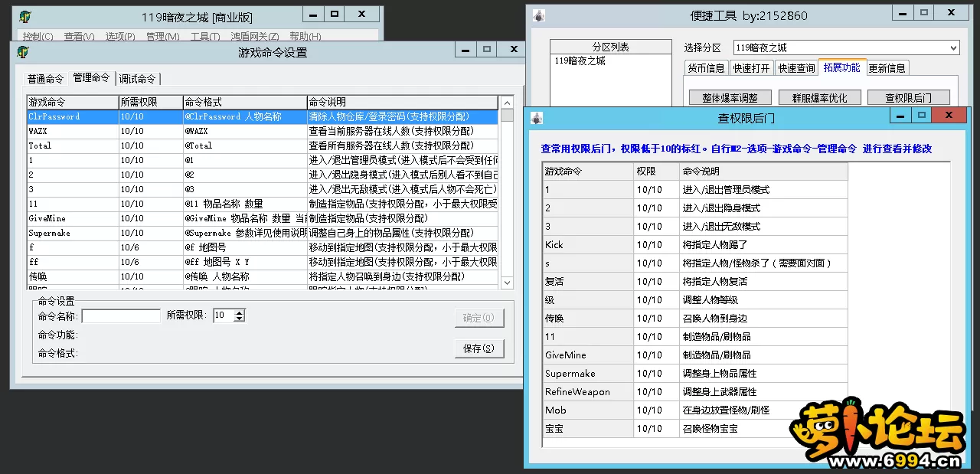The height and width of the screenshot is (474, 980).
Task: Open the 更新信息 tab
Action: (x=887, y=68)
